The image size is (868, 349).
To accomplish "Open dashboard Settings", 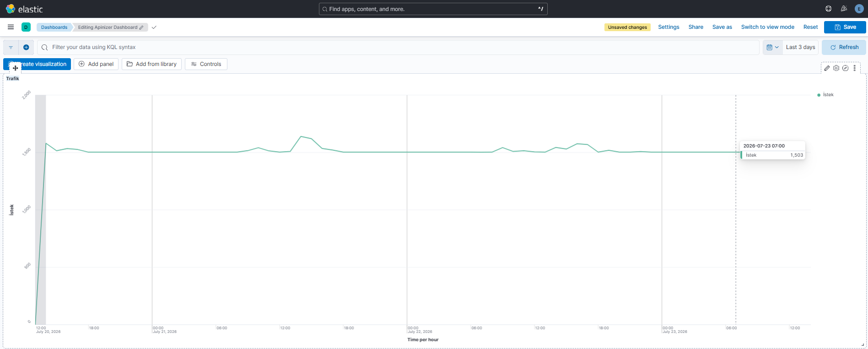I will tap(669, 27).
